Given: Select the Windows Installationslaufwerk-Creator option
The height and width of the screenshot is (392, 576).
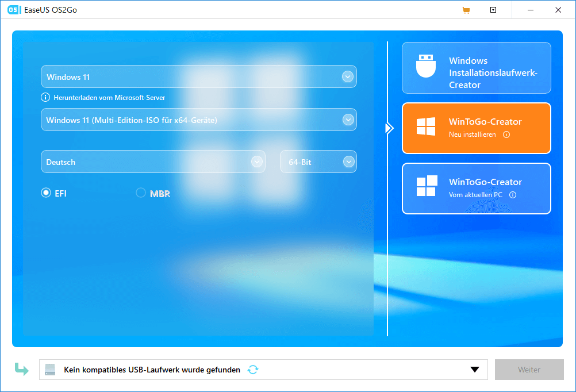Looking at the screenshot, I should (476, 68).
